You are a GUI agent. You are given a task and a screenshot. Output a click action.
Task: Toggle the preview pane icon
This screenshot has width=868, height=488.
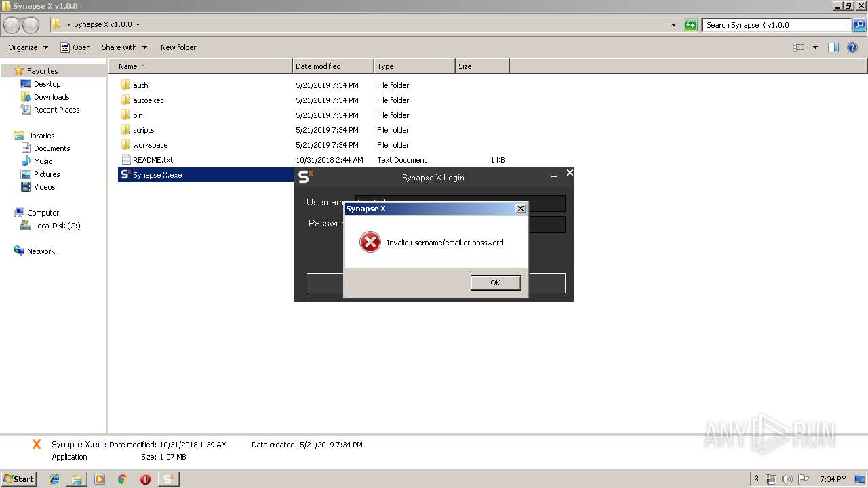[x=833, y=47]
